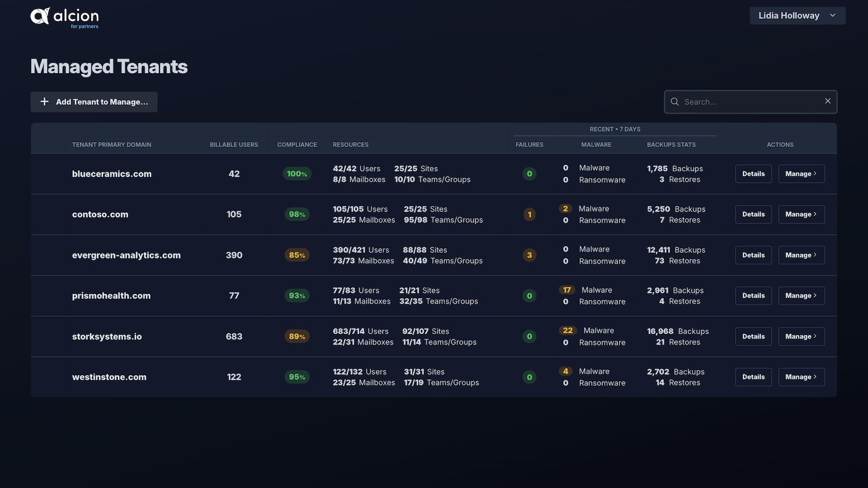The height and width of the screenshot is (488, 868).
Task: Open Manage for storksystems.io
Action: (801, 336)
